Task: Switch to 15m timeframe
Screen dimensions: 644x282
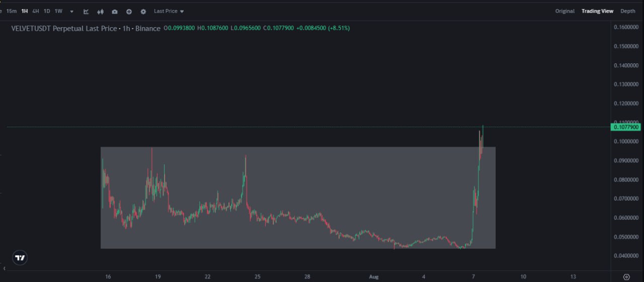Action: pos(11,11)
